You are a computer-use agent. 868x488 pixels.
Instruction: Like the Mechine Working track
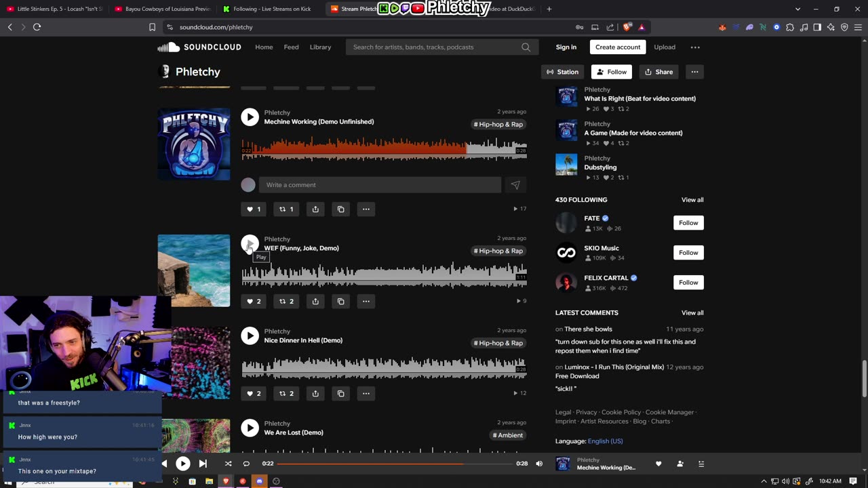[253, 209]
